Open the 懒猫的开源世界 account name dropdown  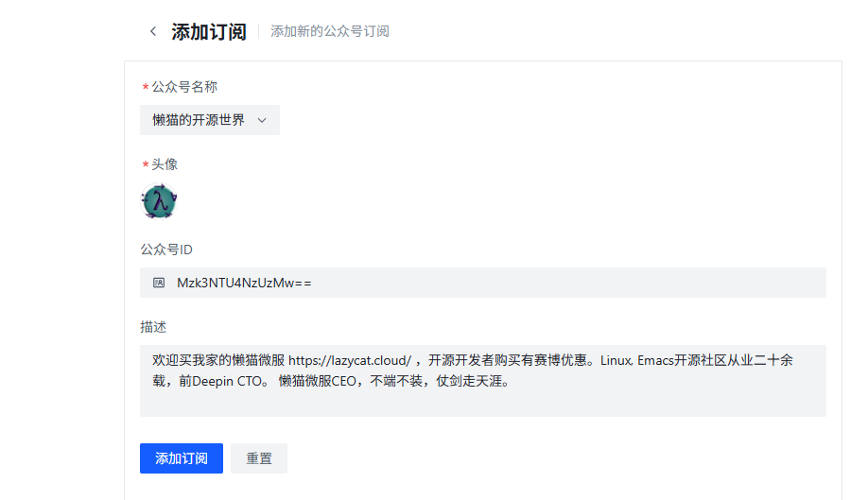(210, 120)
